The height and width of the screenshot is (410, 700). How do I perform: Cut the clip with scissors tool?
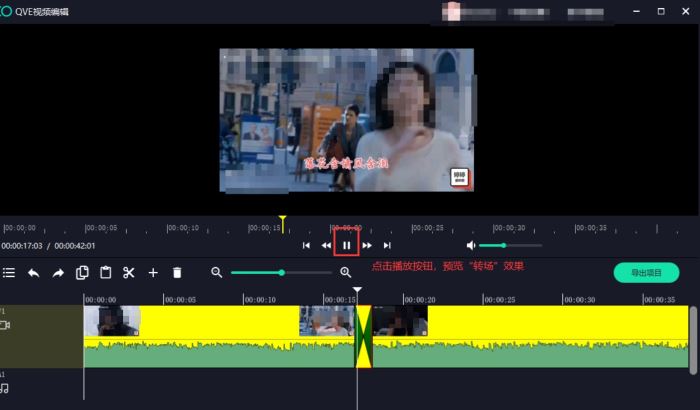coord(129,272)
